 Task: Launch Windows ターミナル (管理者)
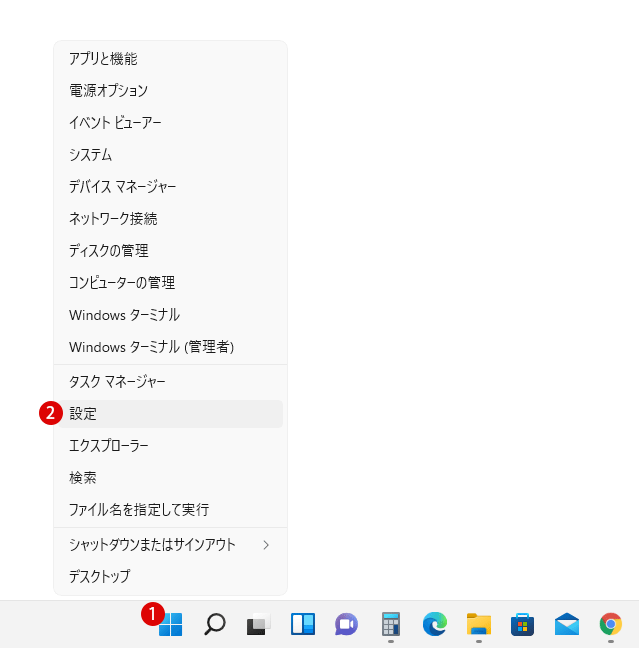pyautogui.click(x=170, y=347)
